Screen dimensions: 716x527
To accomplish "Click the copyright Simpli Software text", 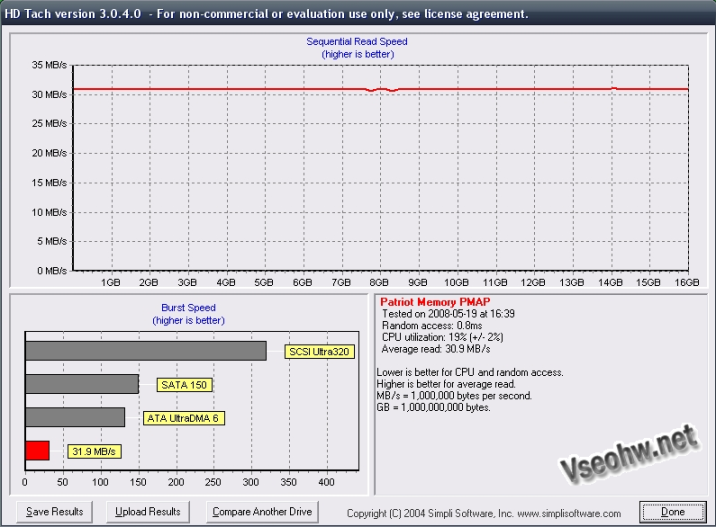I will tap(484, 513).
